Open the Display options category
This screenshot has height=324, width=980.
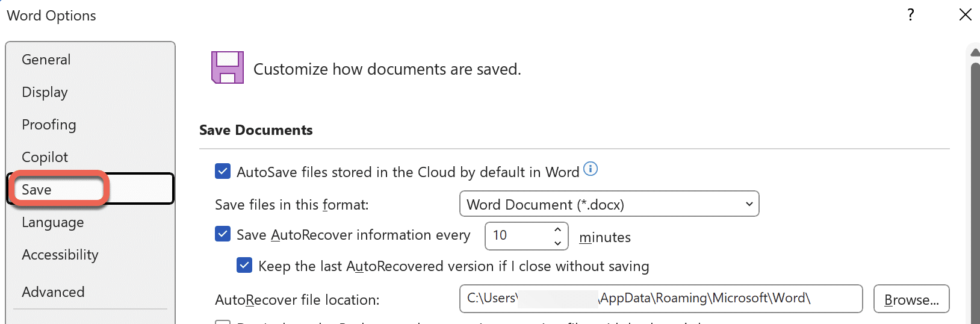[45, 92]
